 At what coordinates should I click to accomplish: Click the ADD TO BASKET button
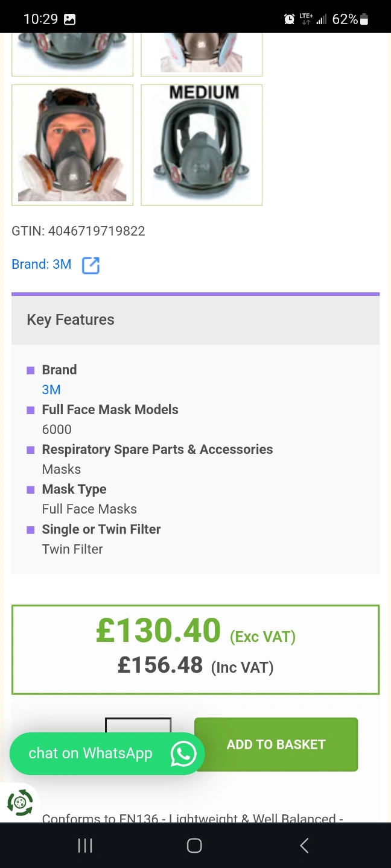276,744
